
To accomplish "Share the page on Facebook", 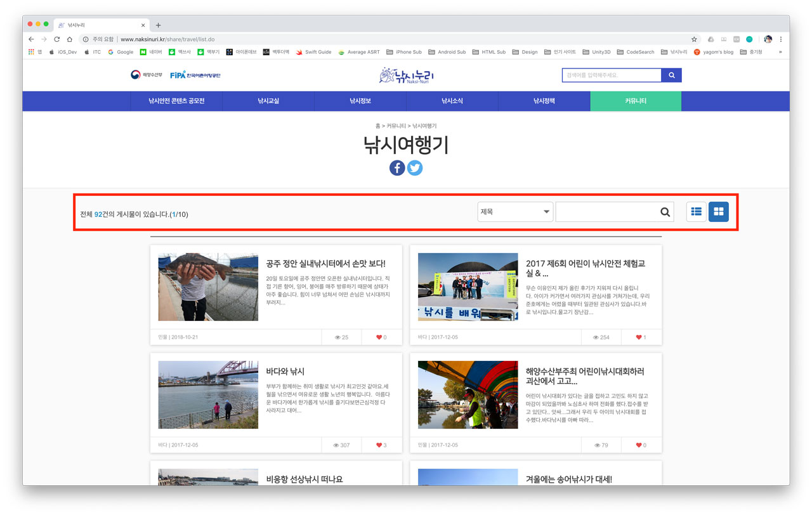I will point(397,168).
